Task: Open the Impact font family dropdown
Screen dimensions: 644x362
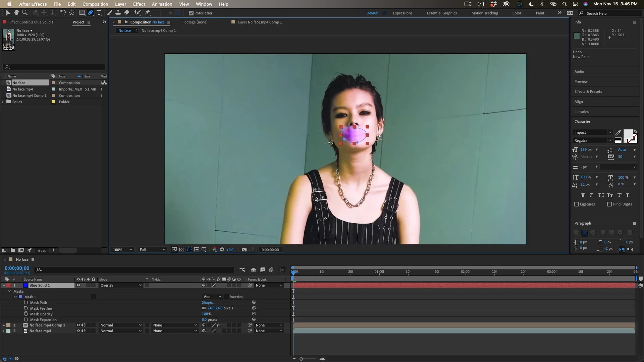Action: 593,132
